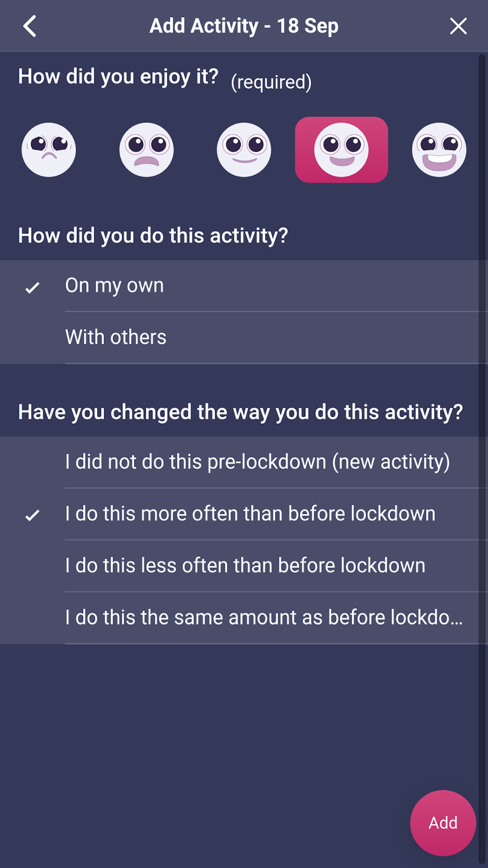Pick the neutral slight-smile face rating
This screenshot has width=488, height=868.
coord(244,150)
